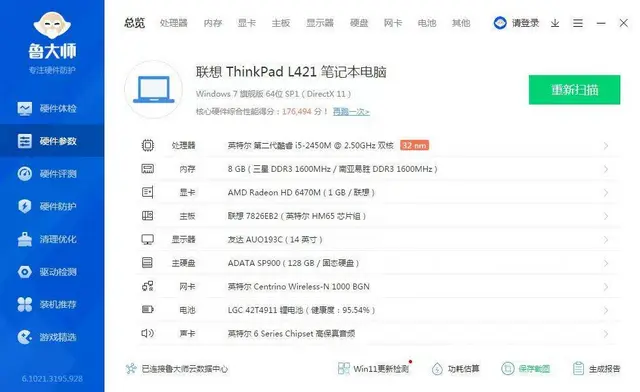The height and width of the screenshot is (392, 640).
Task: Select the 8 GB DDR3 memory text
Action: click(x=332, y=169)
